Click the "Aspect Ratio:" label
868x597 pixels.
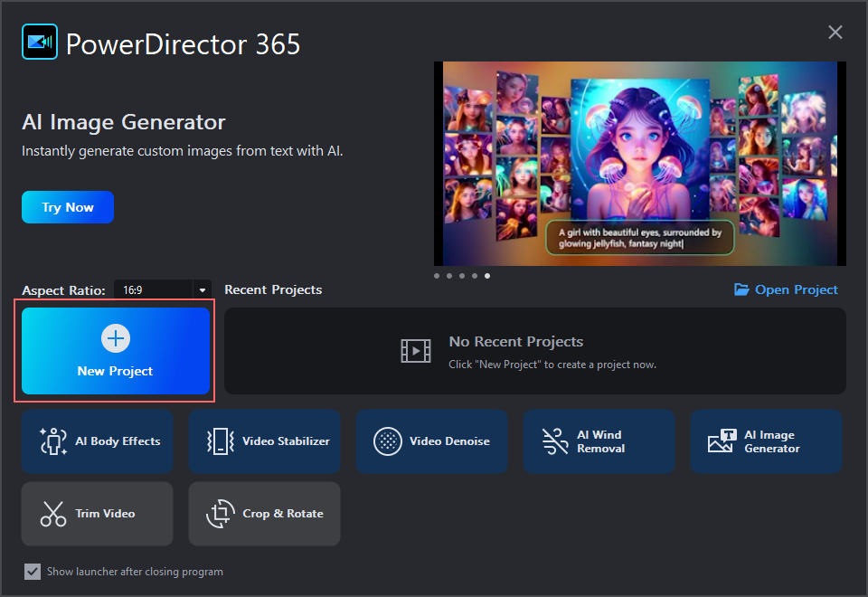tap(63, 290)
